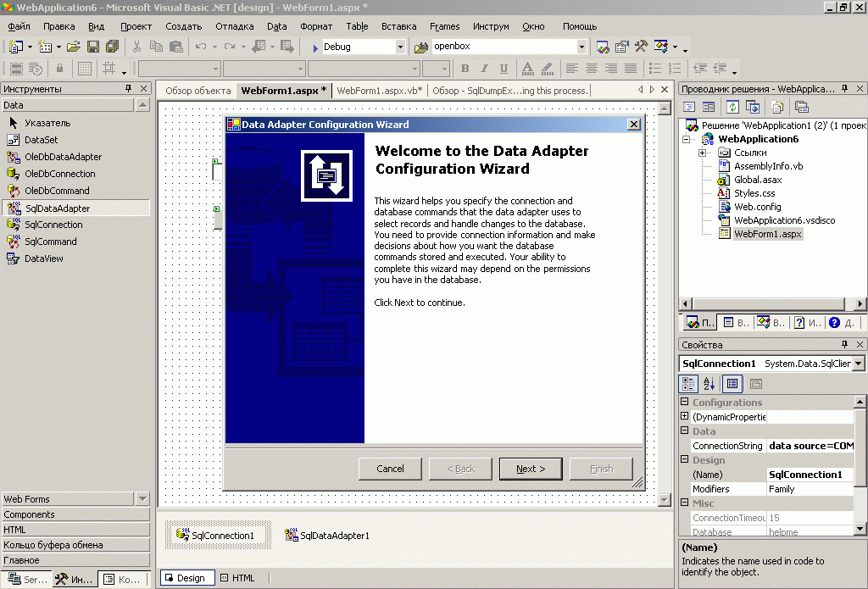Screen dimensions: 868x589
Task: Open the Отладка menu
Action: (235, 26)
